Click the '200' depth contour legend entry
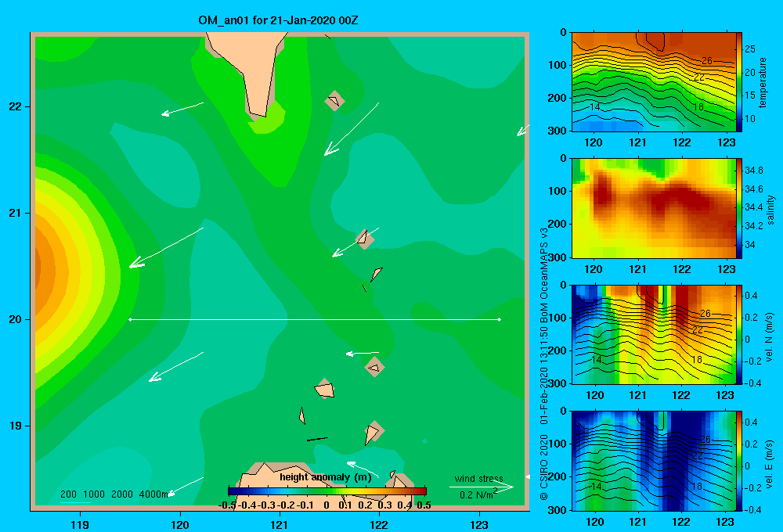The image size is (783, 532). 68,494
